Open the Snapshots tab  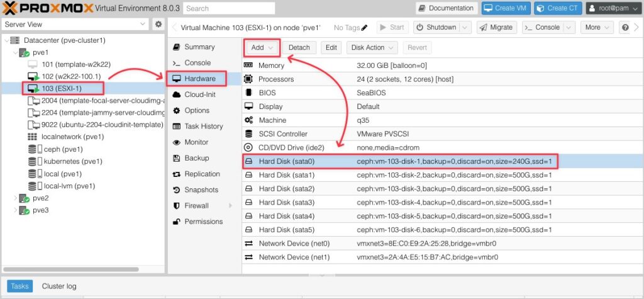(x=204, y=190)
